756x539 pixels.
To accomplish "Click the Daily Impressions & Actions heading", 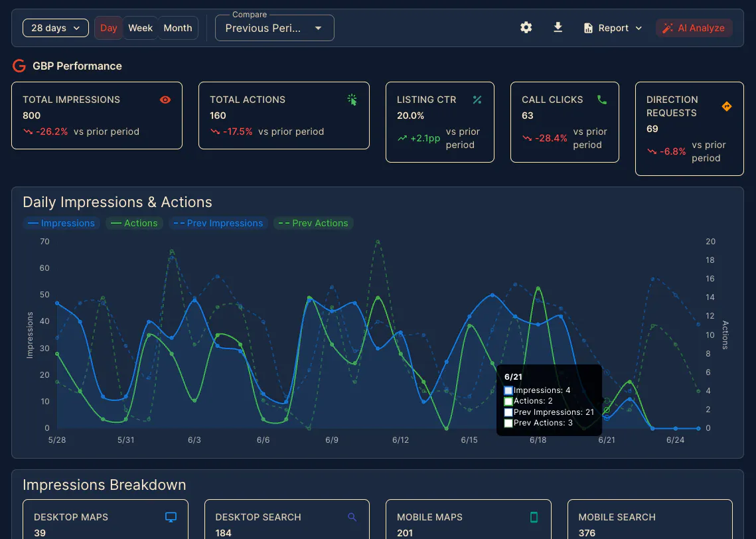I will click(x=117, y=202).
